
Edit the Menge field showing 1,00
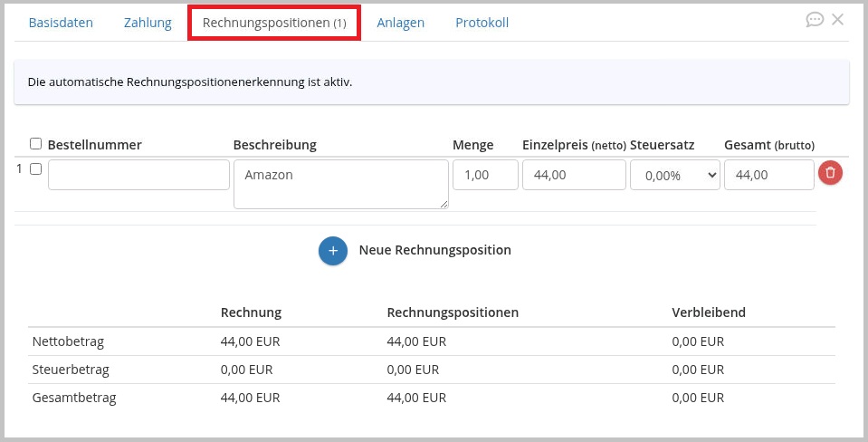[485, 175]
